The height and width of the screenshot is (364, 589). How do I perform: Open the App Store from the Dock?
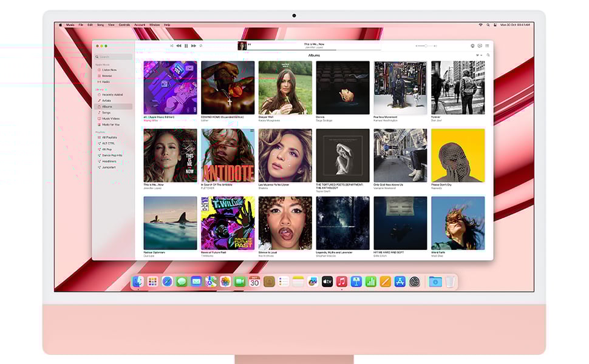400,281
